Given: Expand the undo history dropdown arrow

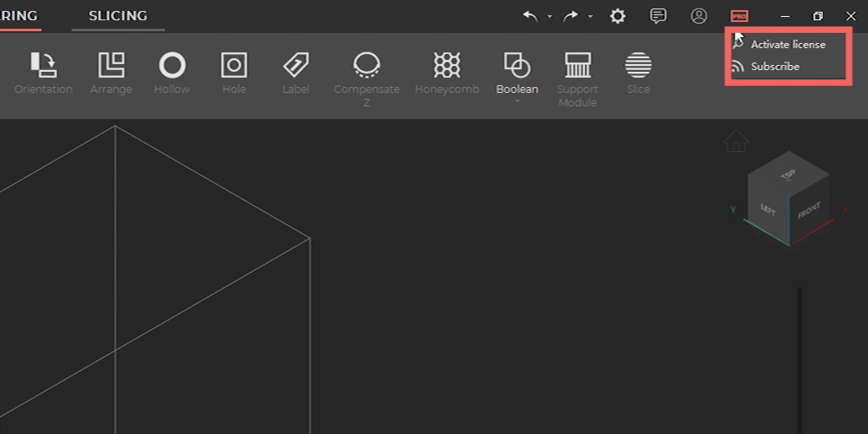Looking at the screenshot, I should 549,17.
